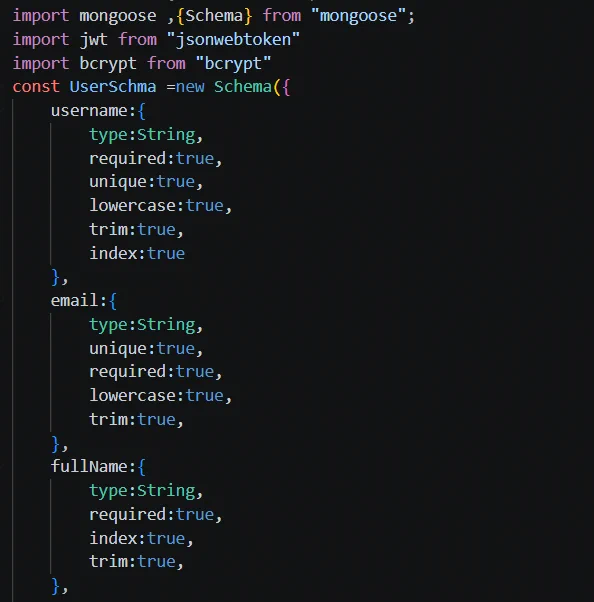Click trim:true under fullName
This screenshot has height=602, width=594.
coord(132,562)
